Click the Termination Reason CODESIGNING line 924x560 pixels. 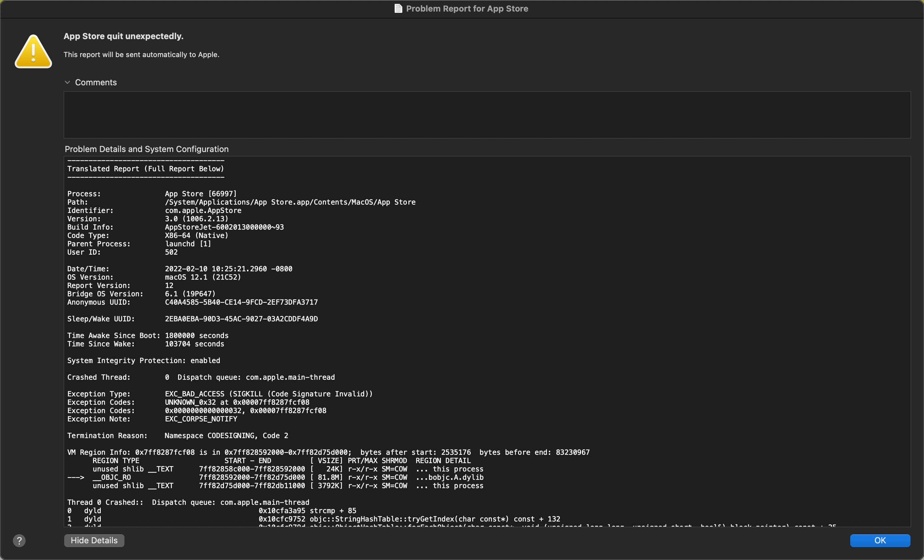[x=177, y=436]
